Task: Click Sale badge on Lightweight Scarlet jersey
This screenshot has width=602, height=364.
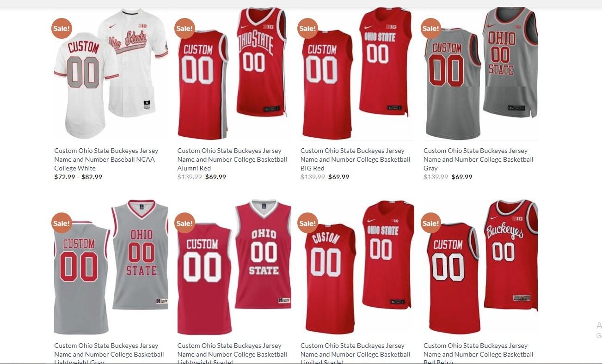Action: tap(184, 223)
